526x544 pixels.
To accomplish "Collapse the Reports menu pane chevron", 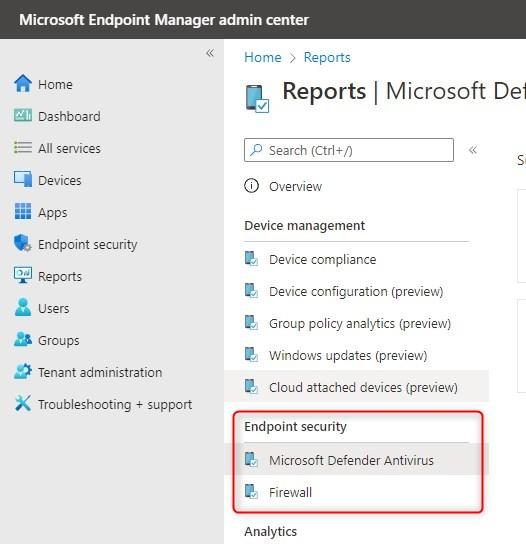I will pyautogui.click(x=473, y=150).
